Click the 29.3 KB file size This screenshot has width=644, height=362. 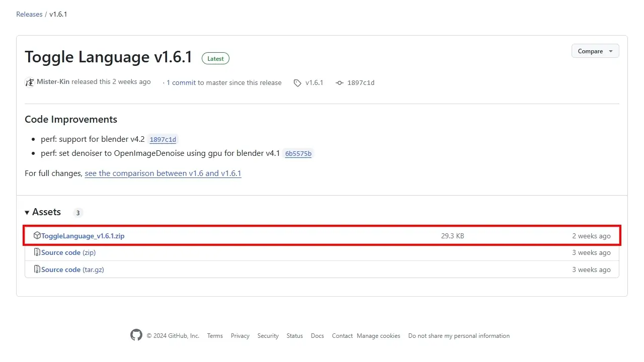coord(453,236)
